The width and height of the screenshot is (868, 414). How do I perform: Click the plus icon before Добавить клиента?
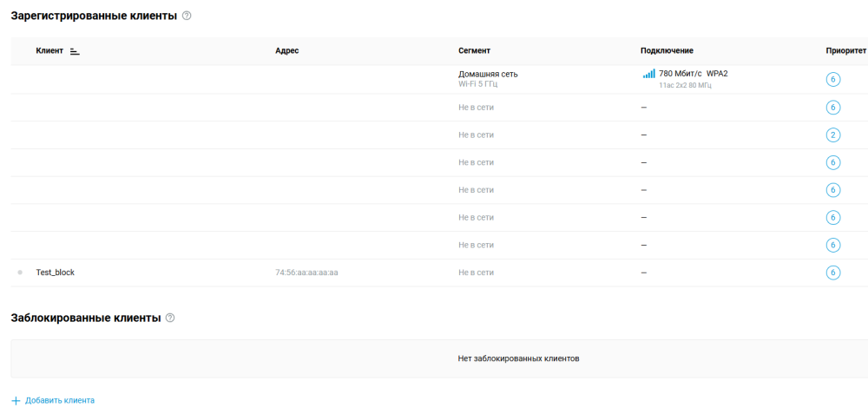[x=16, y=401]
